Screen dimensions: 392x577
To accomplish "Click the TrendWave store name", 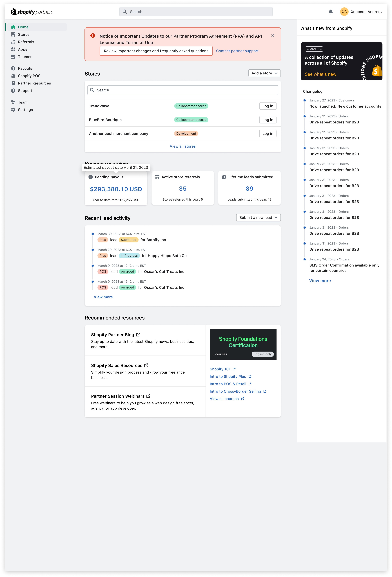I will [99, 106].
